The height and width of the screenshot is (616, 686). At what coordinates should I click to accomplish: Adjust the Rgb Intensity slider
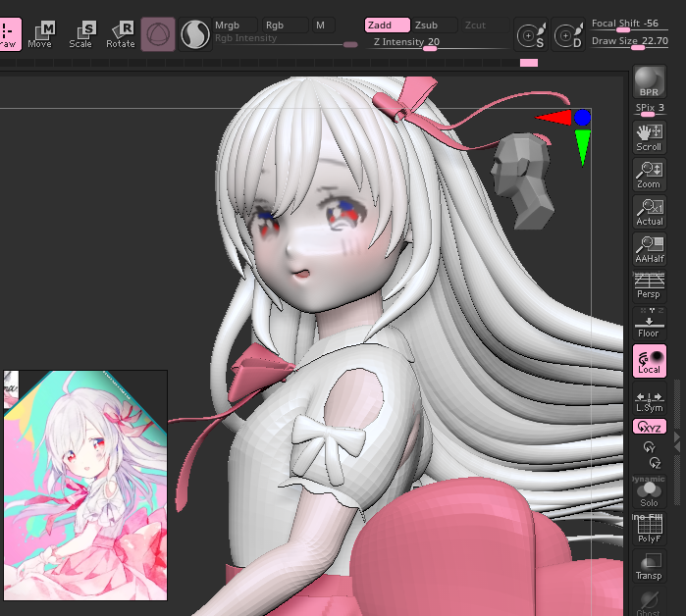click(285, 40)
